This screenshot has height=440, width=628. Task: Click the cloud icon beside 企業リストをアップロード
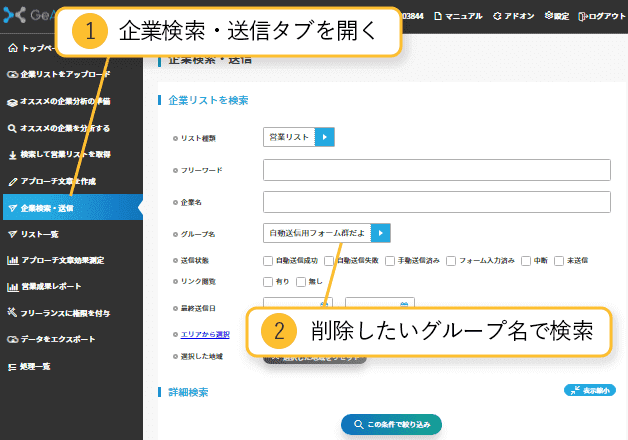pos(12,74)
